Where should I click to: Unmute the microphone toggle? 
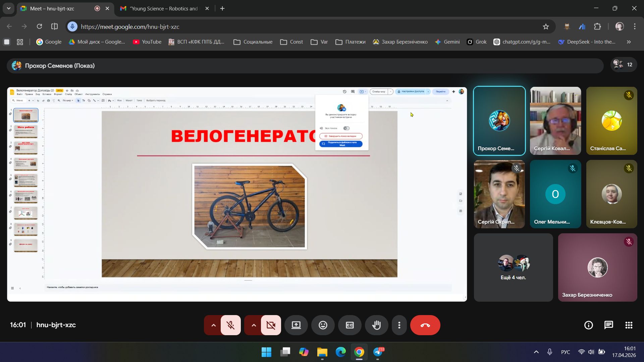tap(230, 325)
